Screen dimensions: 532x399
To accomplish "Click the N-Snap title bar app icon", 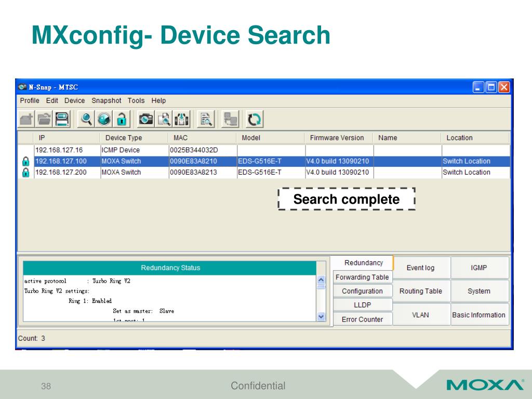I will coord(22,87).
